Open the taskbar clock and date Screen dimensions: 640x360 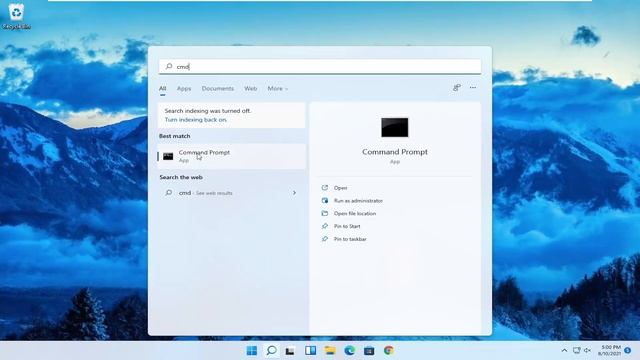[609, 350]
